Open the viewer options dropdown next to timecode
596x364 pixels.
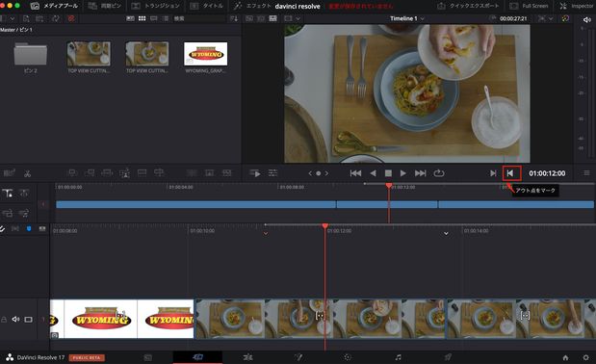(x=546, y=18)
